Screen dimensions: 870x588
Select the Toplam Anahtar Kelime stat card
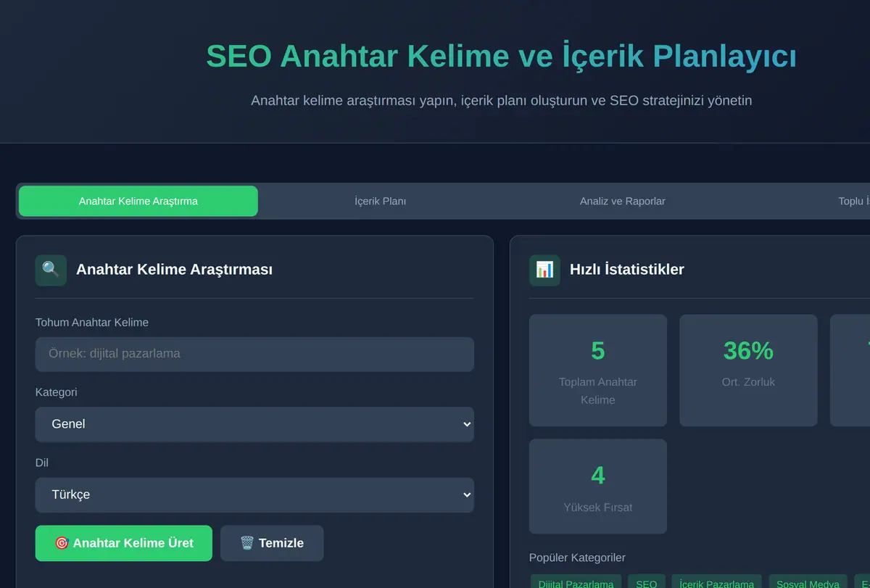click(598, 370)
